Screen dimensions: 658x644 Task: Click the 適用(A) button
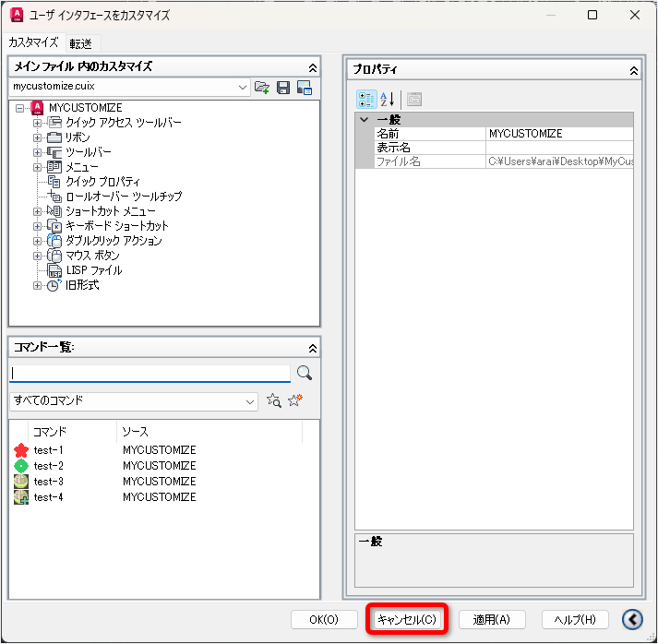point(492,619)
